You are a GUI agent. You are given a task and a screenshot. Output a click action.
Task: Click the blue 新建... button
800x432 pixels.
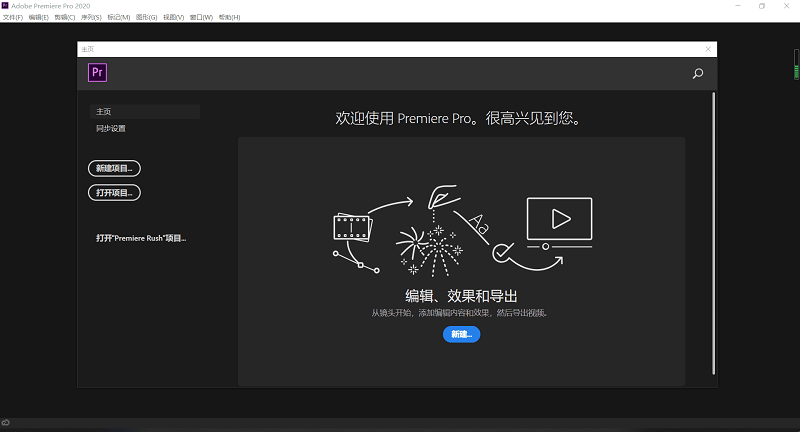pyautogui.click(x=461, y=334)
